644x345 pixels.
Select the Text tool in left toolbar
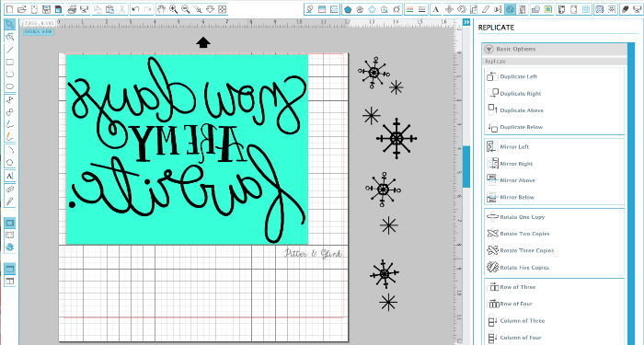pyautogui.click(x=10, y=176)
